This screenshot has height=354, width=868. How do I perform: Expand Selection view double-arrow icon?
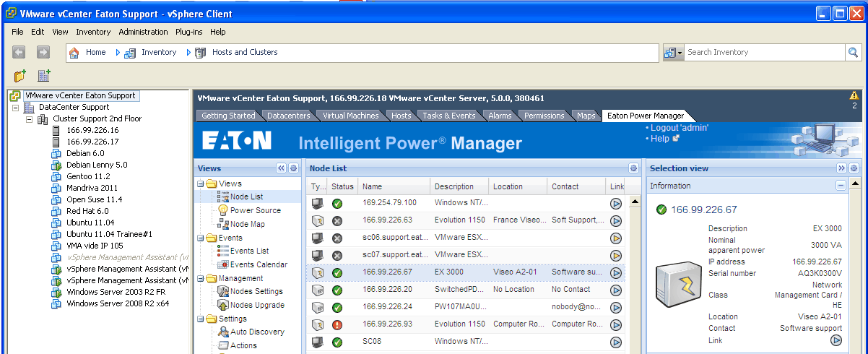click(842, 168)
